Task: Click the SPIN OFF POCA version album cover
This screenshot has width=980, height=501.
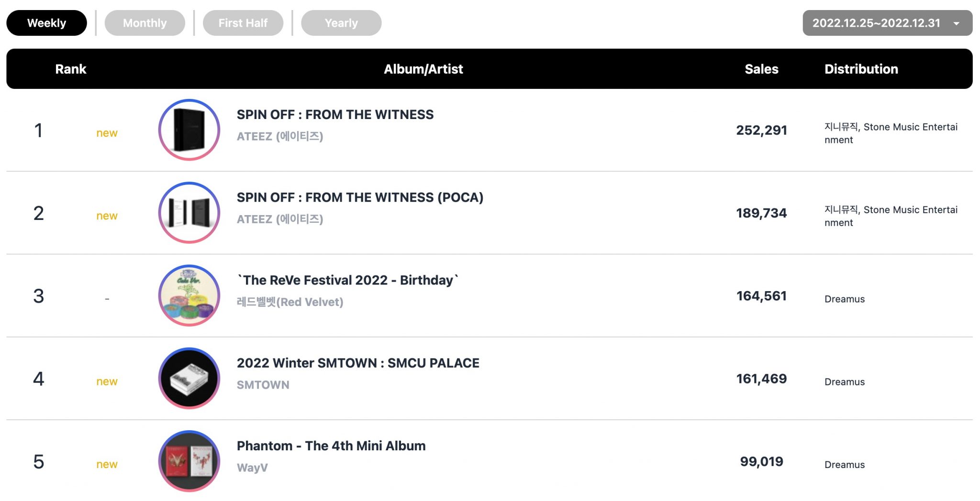Action: 189,212
